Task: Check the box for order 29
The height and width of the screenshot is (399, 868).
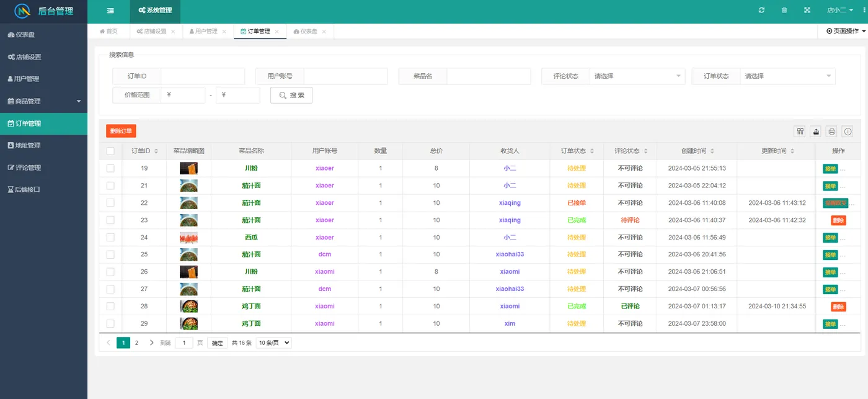Action: [x=110, y=324]
